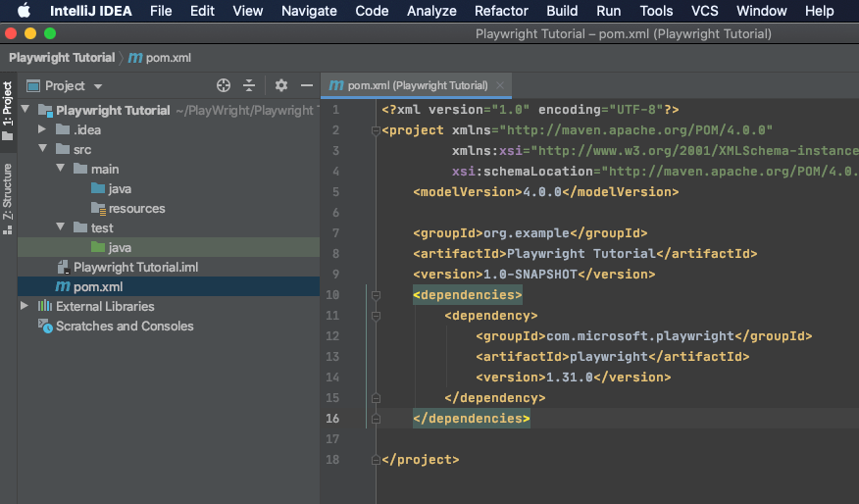This screenshot has height=504, width=859.
Task: Fold the project tag at line 2
Action: point(376,130)
